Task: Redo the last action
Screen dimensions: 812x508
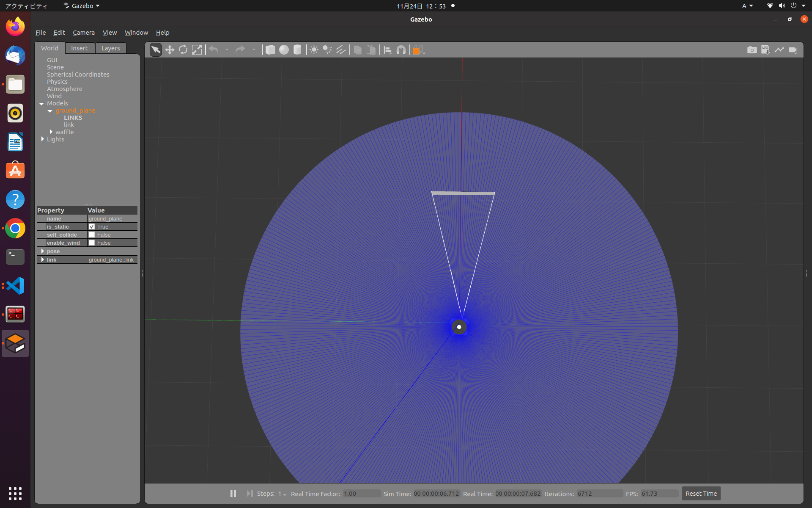Action: click(x=240, y=50)
